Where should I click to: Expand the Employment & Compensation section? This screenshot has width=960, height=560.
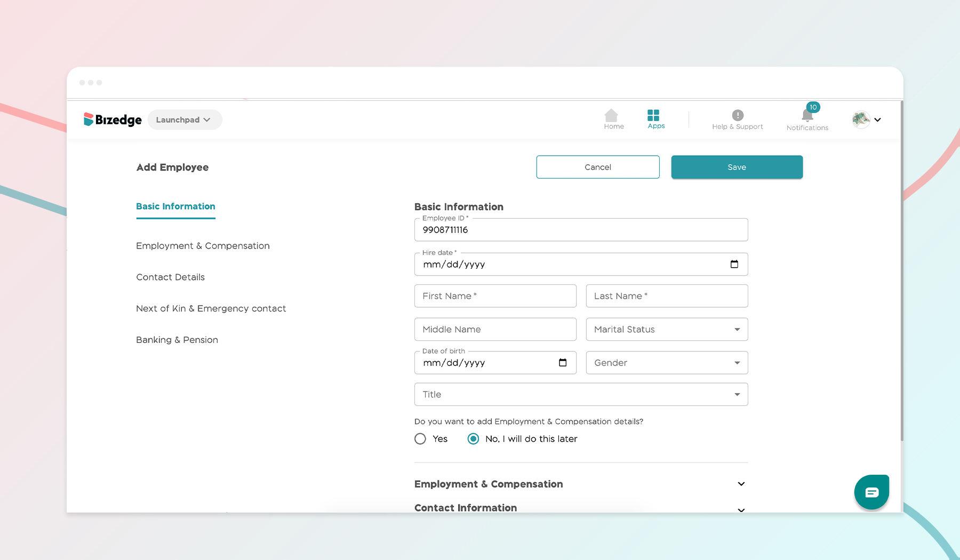click(x=741, y=484)
